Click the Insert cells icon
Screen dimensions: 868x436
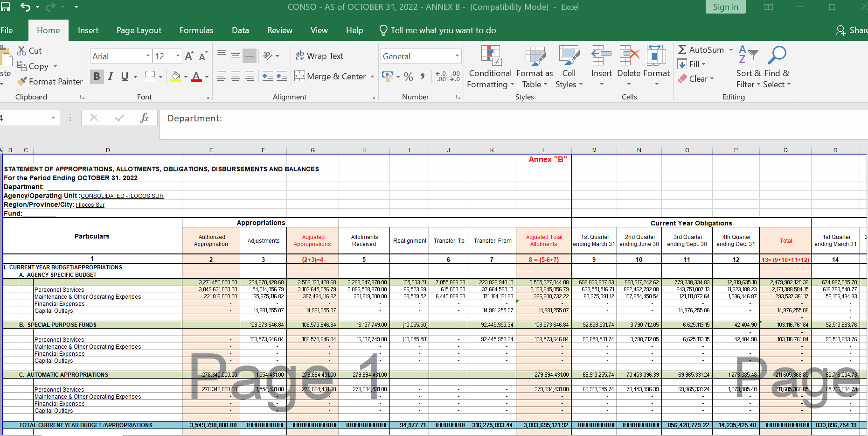click(601, 56)
